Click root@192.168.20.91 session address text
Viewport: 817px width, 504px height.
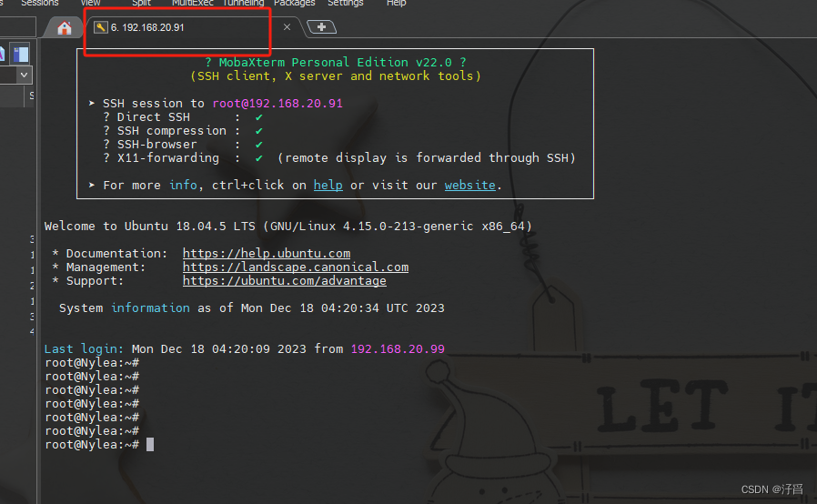coord(277,103)
